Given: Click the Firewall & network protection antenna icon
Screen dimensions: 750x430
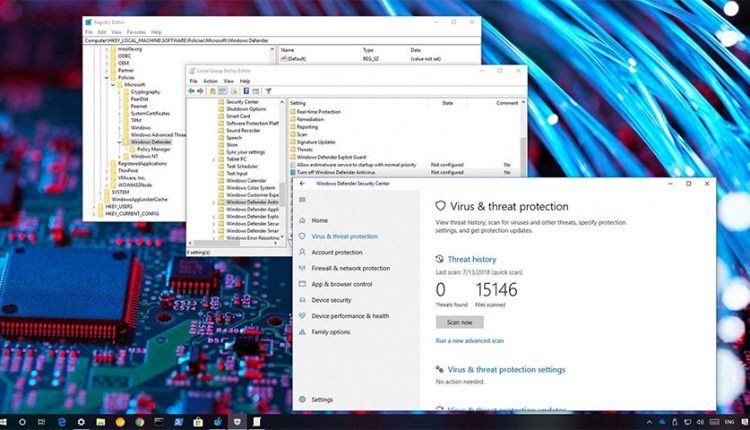Looking at the screenshot, I should click(302, 268).
